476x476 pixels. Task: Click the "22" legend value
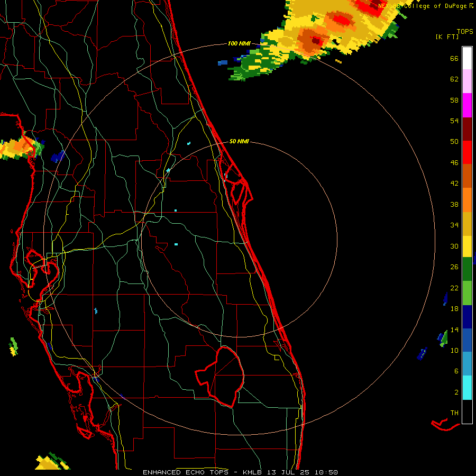point(454,288)
